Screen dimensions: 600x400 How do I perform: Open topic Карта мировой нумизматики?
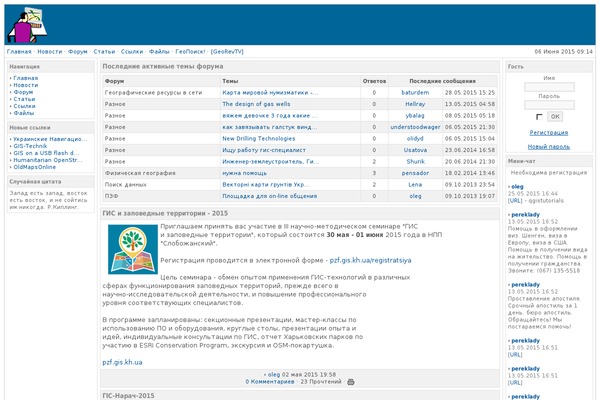pos(270,93)
